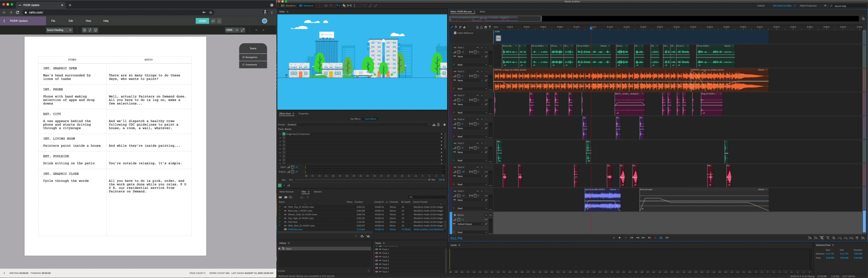Viewport: 868px width, 278px height.
Task: Open the Mixer tab
Action: pyautogui.click(x=483, y=11)
